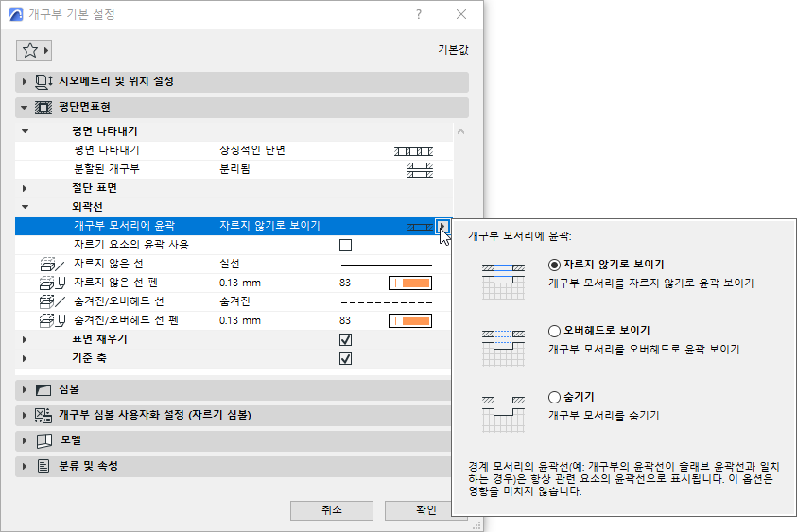Toggle the 자르기 요소의 윤곽 사용 checkbox

coord(346,246)
